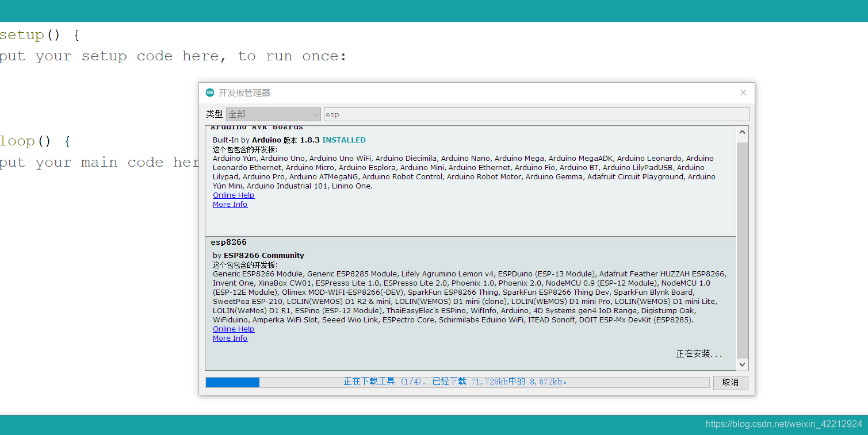Select the 'esp8266' package heading

228,242
